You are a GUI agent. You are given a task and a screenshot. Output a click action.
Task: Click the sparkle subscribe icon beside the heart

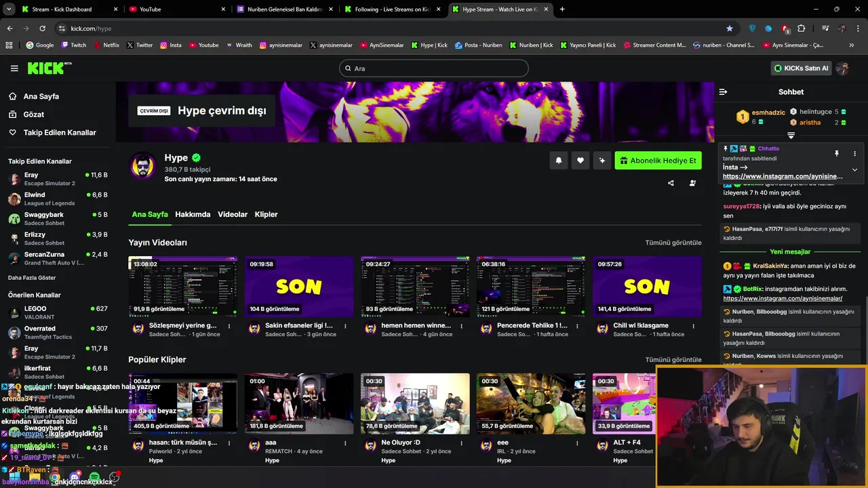pyautogui.click(x=601, y=161)
